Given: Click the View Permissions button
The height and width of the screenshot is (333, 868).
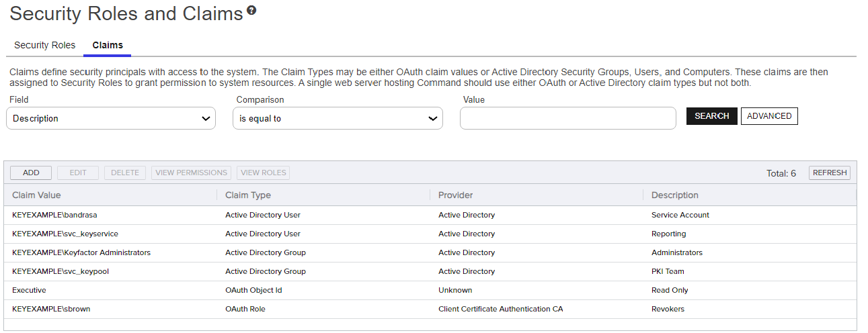Looking at the screenshot, I should 192,173.
